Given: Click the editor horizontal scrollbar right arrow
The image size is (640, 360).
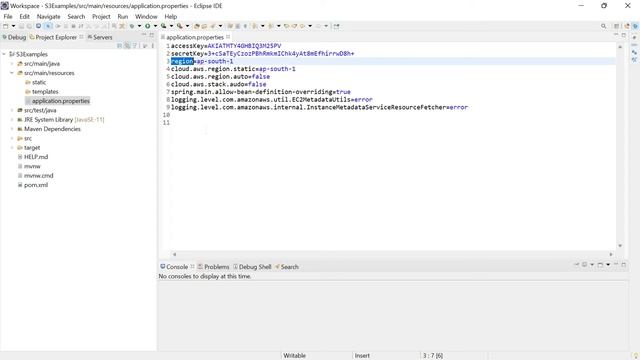Looking at the screenshot, I should click(611, 254).
